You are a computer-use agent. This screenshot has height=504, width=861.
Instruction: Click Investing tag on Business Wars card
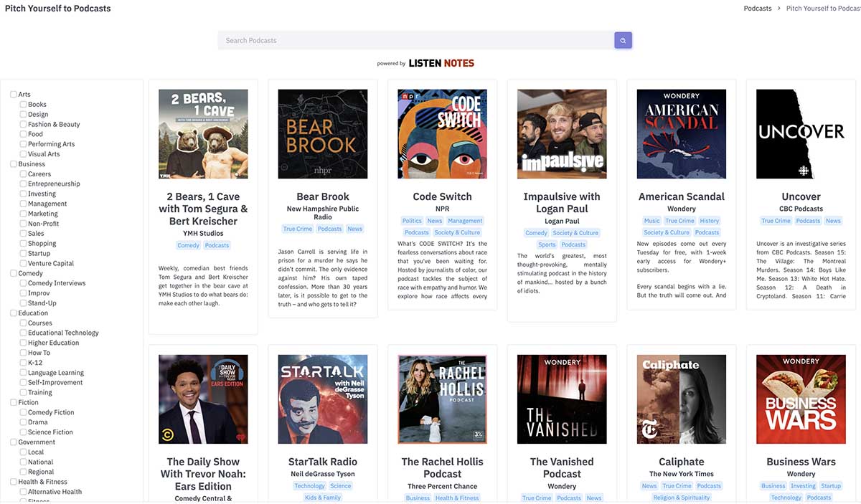[803, 486]
